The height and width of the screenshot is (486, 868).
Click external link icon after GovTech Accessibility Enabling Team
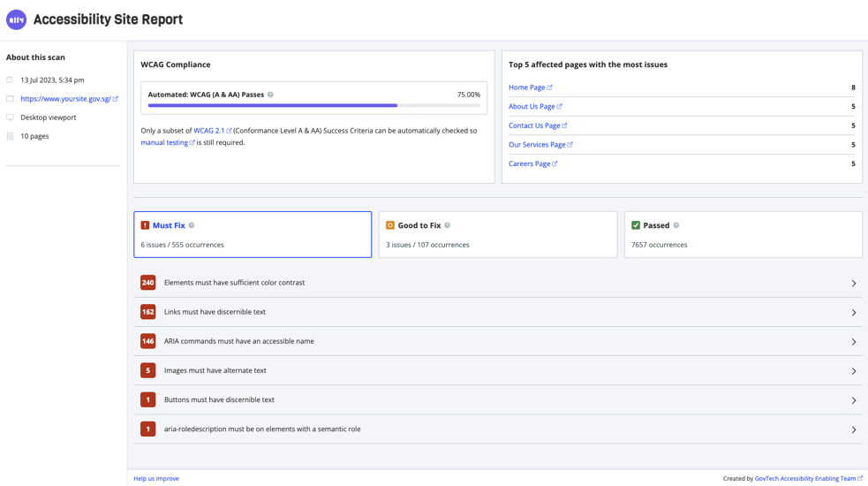pyautogui.click(x=860, y=478)
